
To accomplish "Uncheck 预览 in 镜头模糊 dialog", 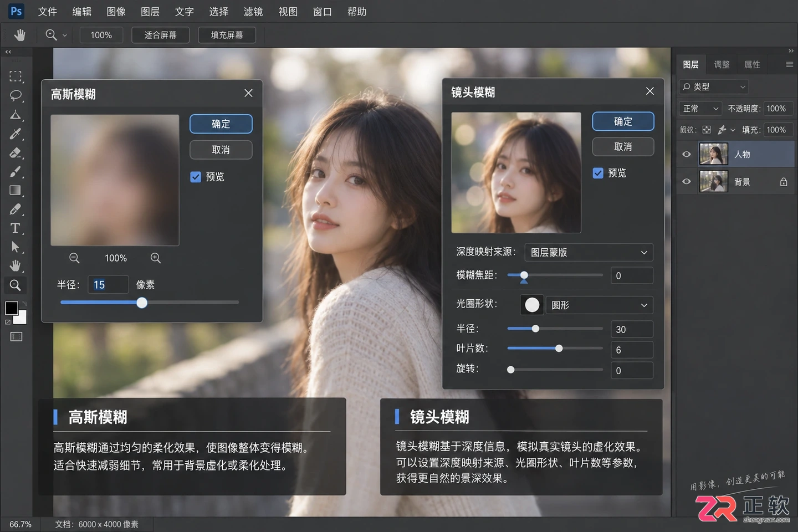I will tap(598, 173).
